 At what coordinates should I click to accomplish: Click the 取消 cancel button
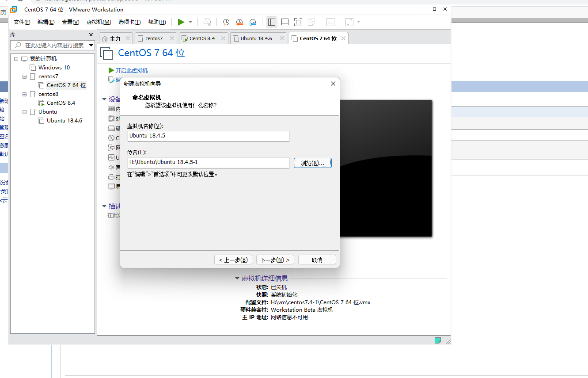pos(317,260)
